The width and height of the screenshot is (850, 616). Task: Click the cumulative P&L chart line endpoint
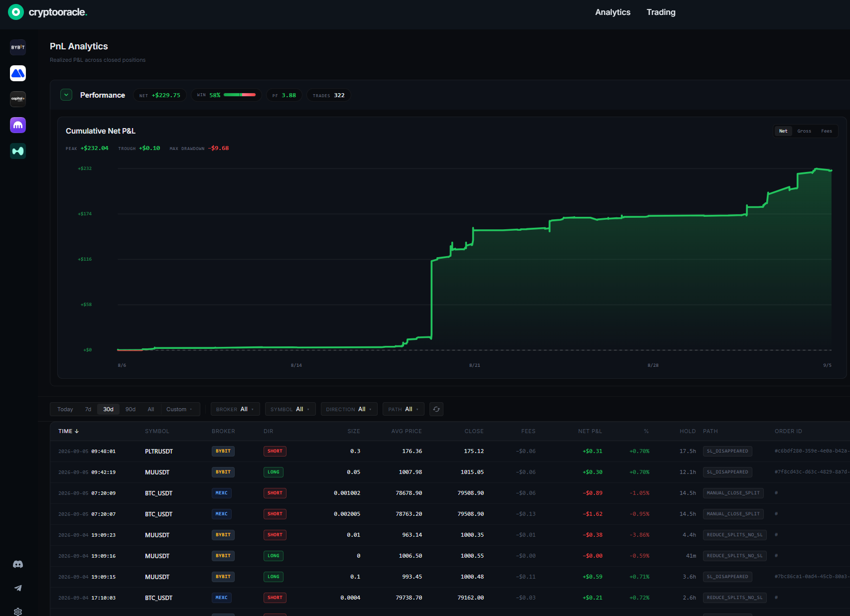click(831, 170)
